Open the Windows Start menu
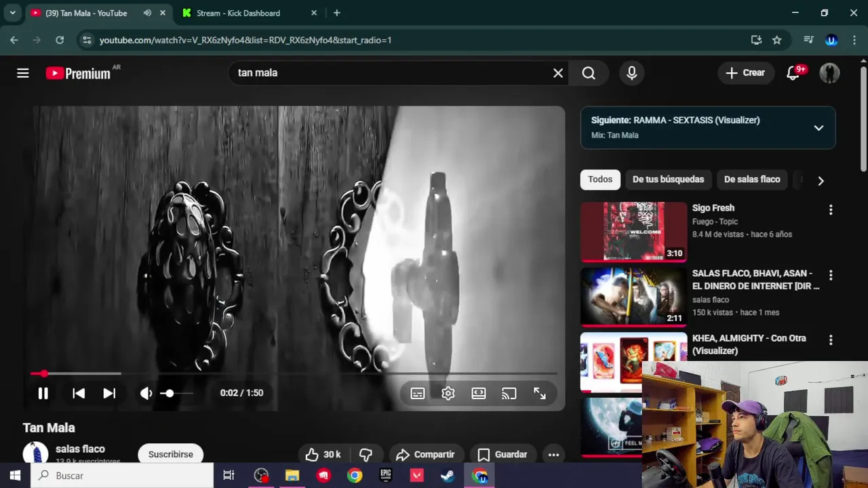Screen dimensions: 868x488 (x=15, y=476)
